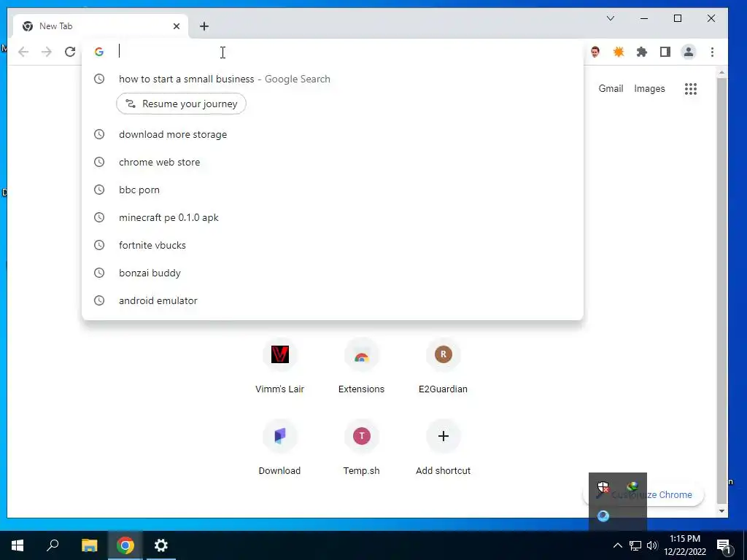Open the Temp.sh shortcut

(x=361, y=448)
